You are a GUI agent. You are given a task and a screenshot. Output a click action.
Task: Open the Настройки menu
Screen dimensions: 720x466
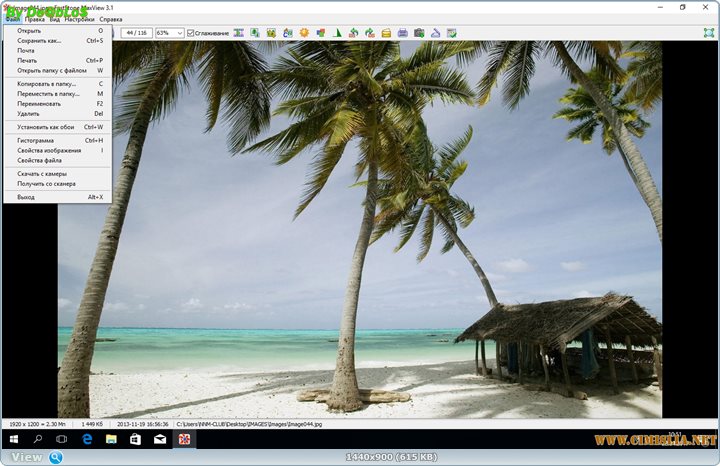tap(79, 19)
